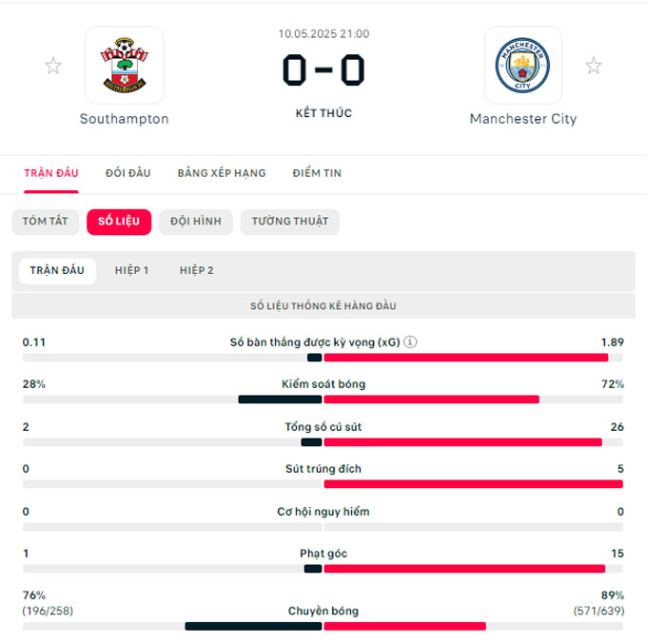Click the Southampton club crest
Screen dimensions: 647x644
tap(125, 66)
